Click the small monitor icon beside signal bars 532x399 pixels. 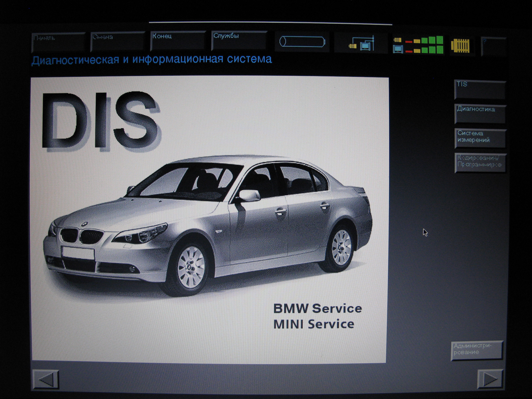point(398,49)
